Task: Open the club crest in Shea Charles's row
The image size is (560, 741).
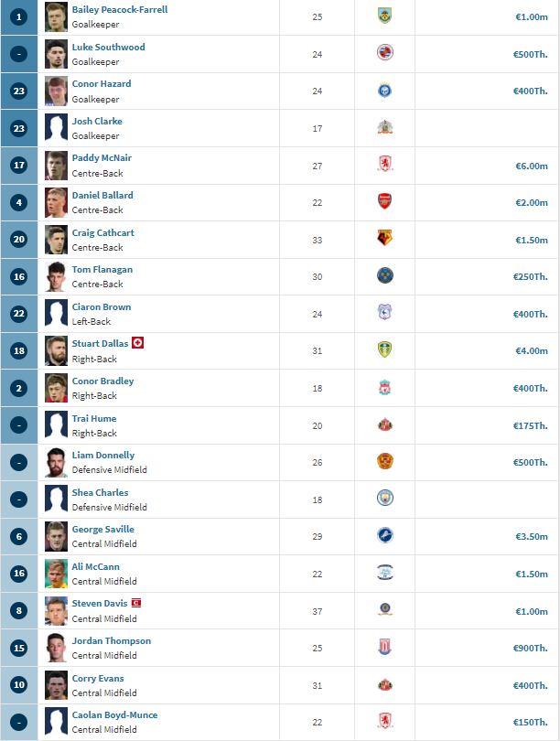Action: tap(385, 498)
